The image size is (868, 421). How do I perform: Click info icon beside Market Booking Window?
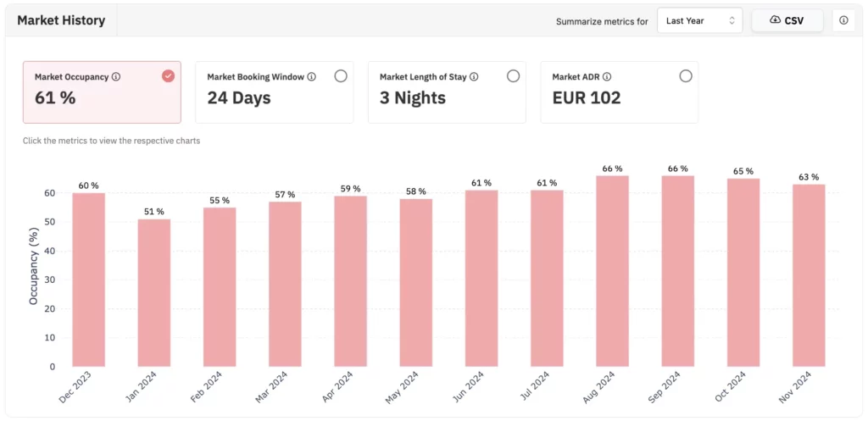[x=312, y=77]
